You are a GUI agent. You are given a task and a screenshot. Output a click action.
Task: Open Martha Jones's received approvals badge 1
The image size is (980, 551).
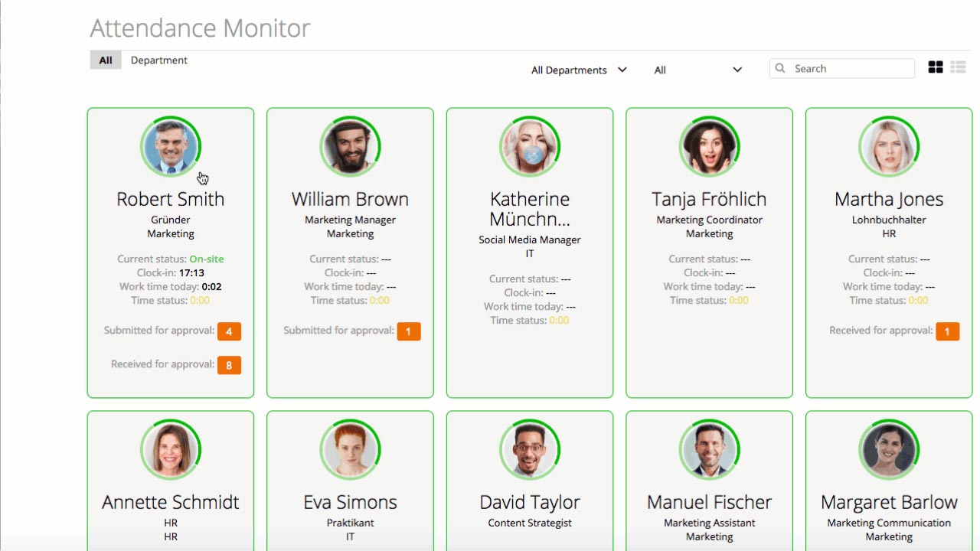[x=947, y=331]
